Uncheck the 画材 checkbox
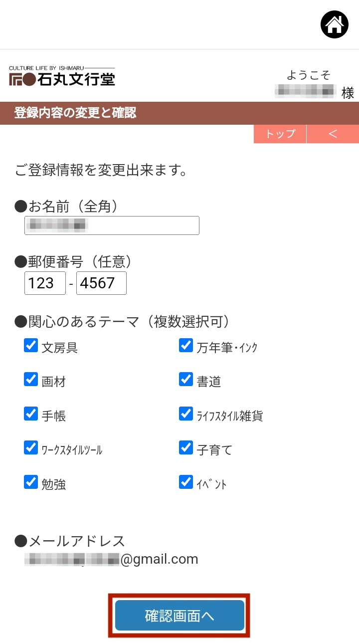The height and width of the screenshot is (644, 359). 31,379
